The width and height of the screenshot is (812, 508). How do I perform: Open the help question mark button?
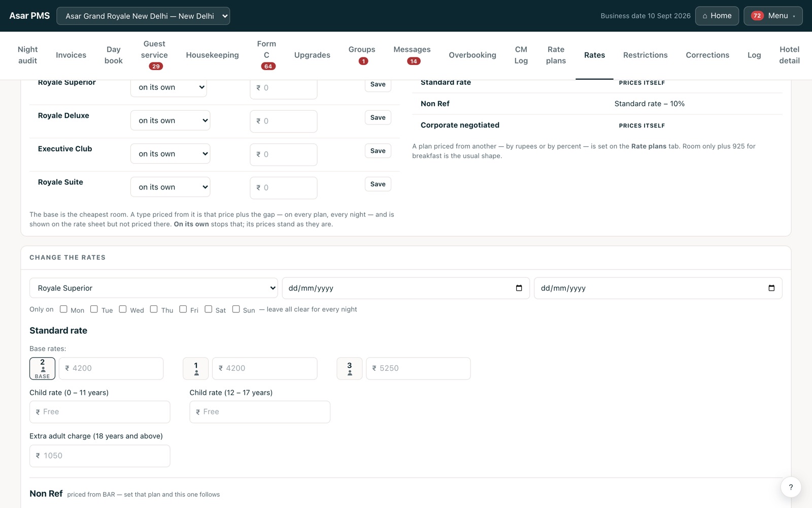(x=791, y=487)
